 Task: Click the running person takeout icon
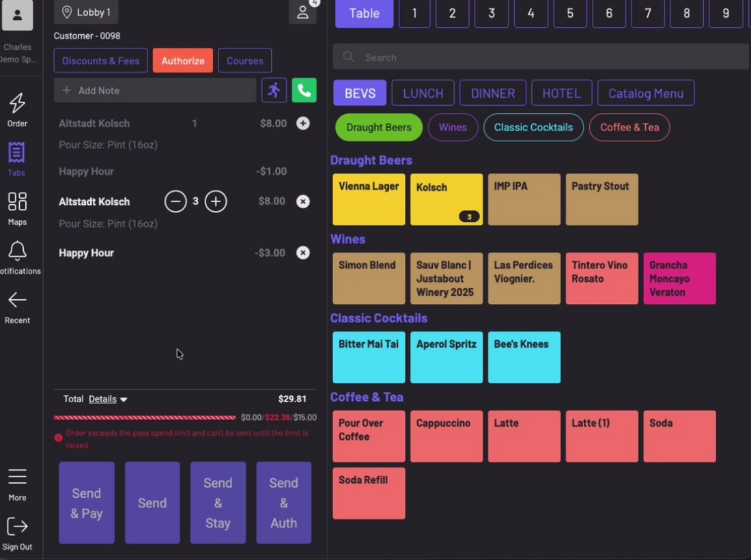[x=274, y=90]
